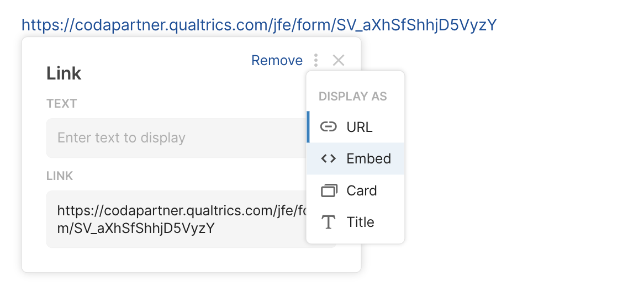Screen dimensions: 644x297
Task: Open the Qualtrics form hyperlink at the top
Action: point(259,24)
